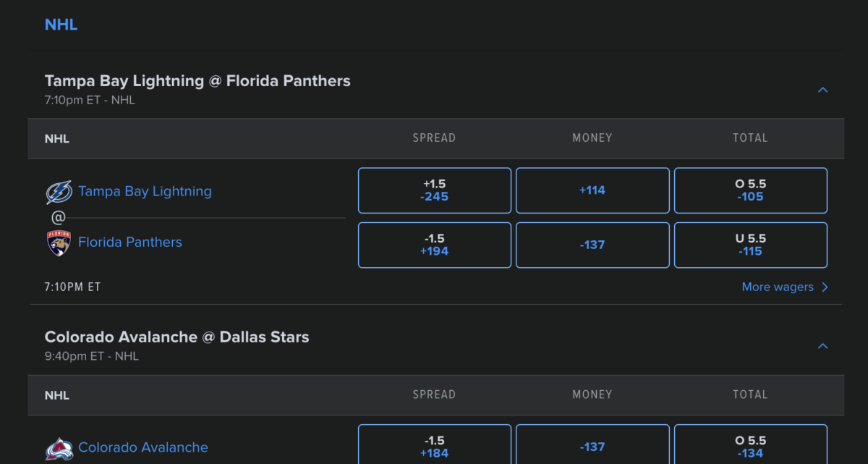The width and height of the screenshot is (868, 464).
Task: Pick Tampa Bay Lightning moneyline +114
Action: coord(592,190)
